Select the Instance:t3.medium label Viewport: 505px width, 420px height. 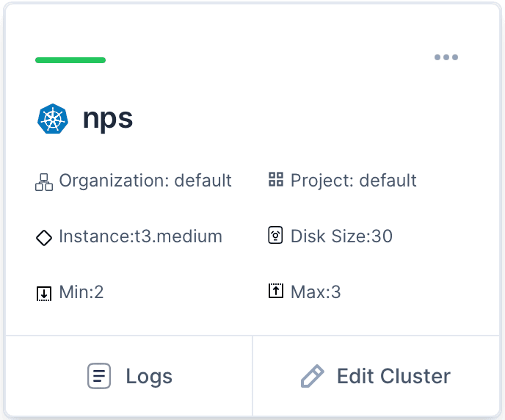(x=140, y=236)
